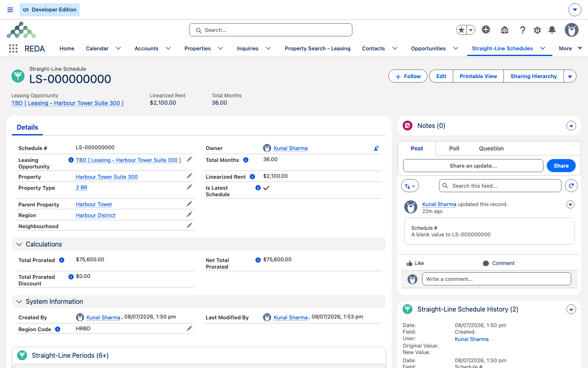This screenshot has width=588, height=368.
Task: Show info tooltip for Total Months
Action: click(246, 160)
